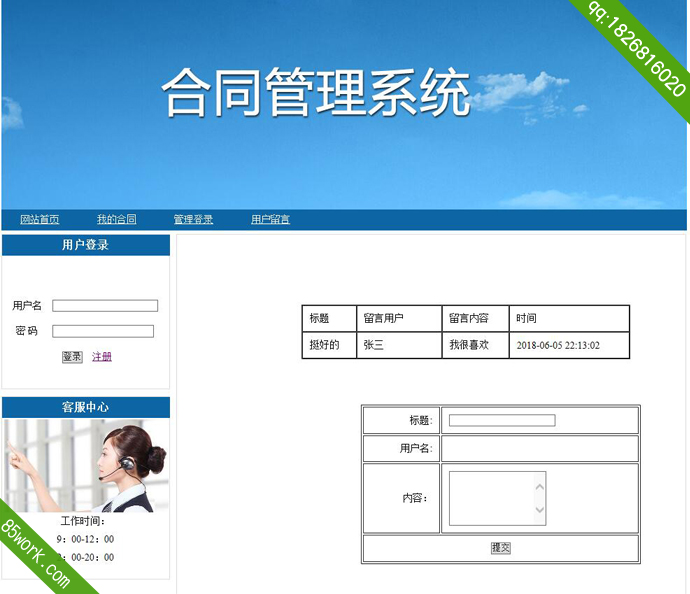The height and width of the screenshot is (594, 690).
Task: Click the 工作时间 label
Action: pos(83,521)
